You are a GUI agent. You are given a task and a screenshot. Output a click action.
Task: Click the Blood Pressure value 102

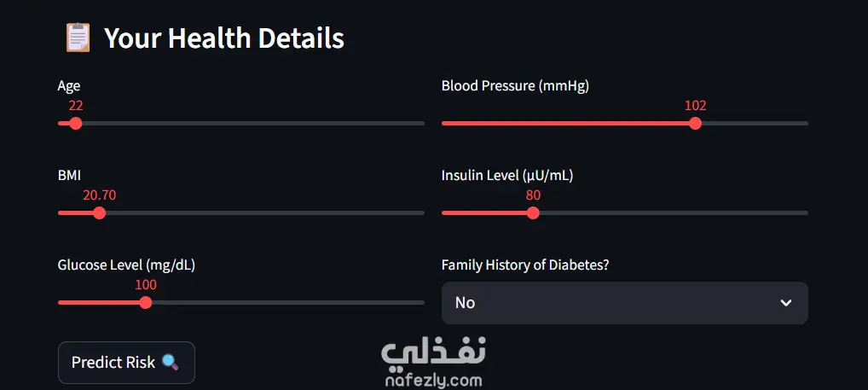(695, 106)
